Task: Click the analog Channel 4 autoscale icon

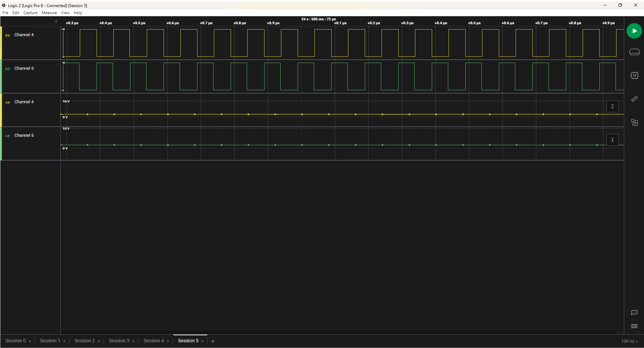Action: click(x=612, y=106)
